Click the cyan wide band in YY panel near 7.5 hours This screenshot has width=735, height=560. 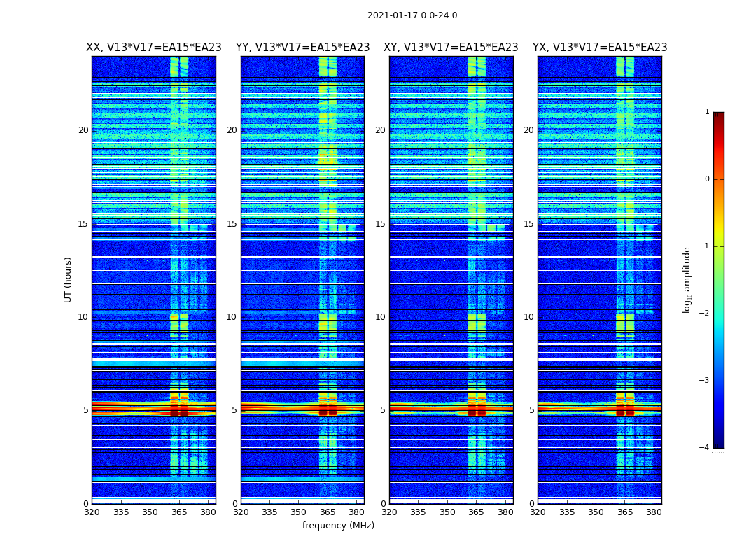[303, 362]
